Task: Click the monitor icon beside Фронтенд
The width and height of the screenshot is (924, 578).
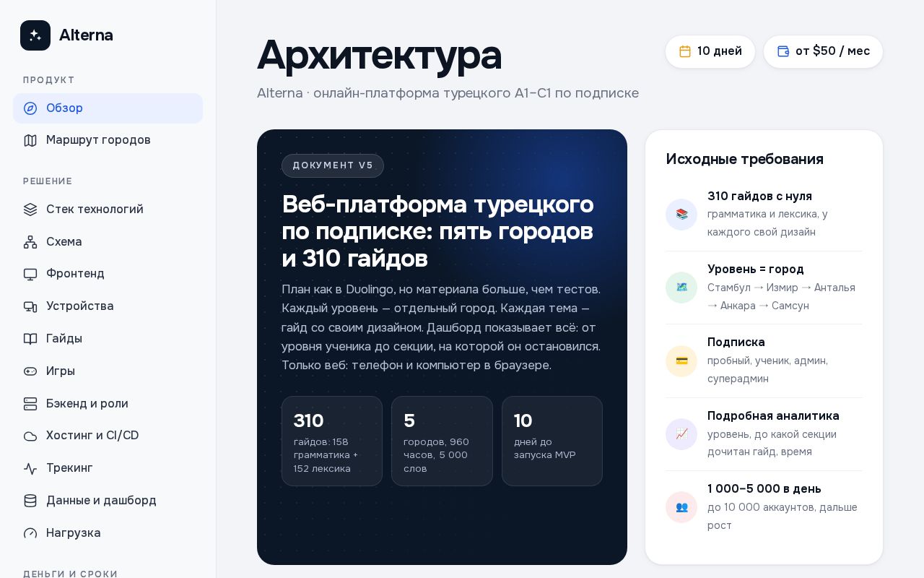Action: [x=30, y=274]
